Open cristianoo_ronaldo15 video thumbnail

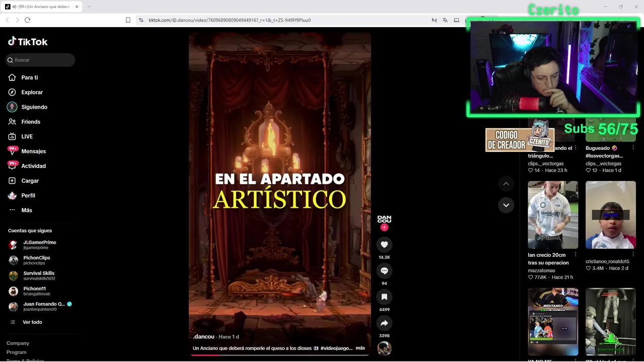(x=611, y=215)
